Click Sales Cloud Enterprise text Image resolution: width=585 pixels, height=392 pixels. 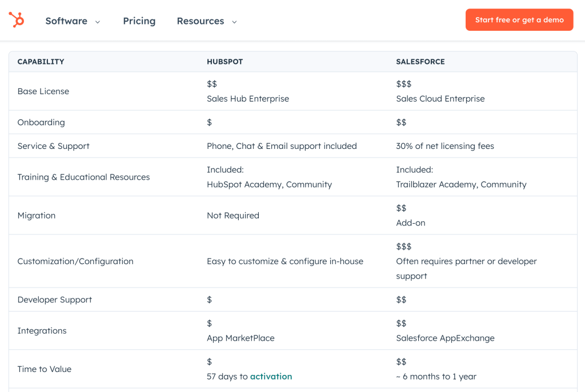440,99
